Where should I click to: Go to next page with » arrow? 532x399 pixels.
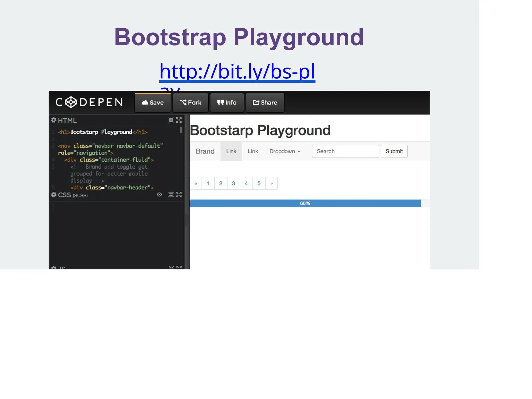(271, 183)
